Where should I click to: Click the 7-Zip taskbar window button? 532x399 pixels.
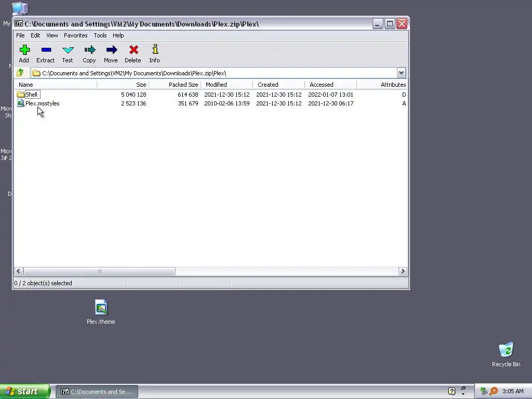tap(97, 392)
